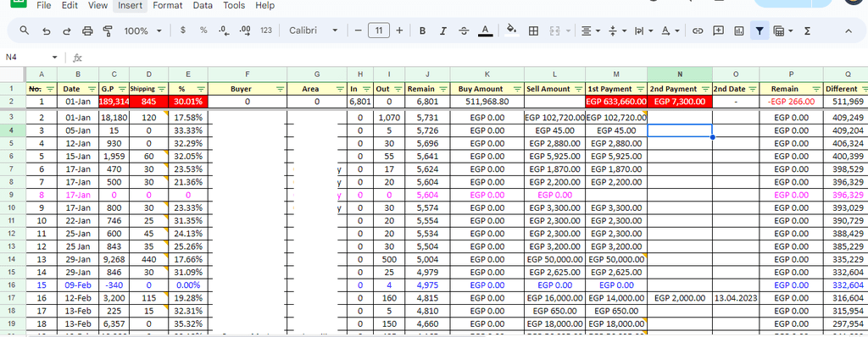
Task: Select row 9 header
Action: point(13,196)
